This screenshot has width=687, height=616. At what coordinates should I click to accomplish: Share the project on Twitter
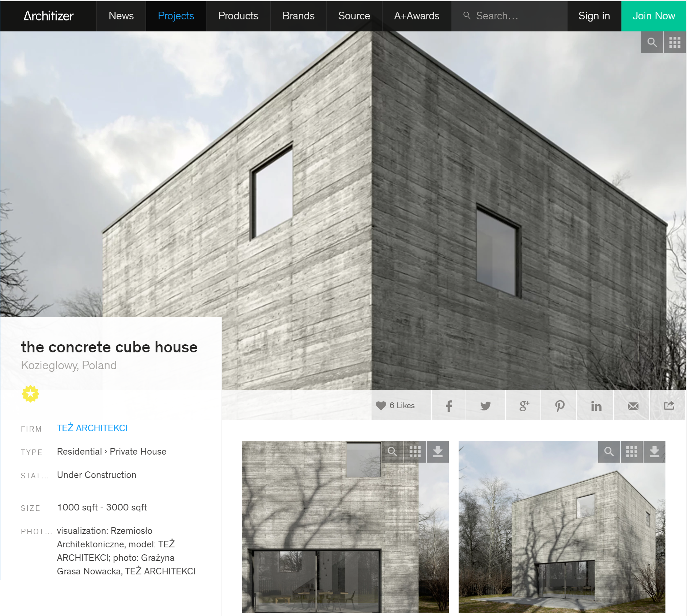486,406
